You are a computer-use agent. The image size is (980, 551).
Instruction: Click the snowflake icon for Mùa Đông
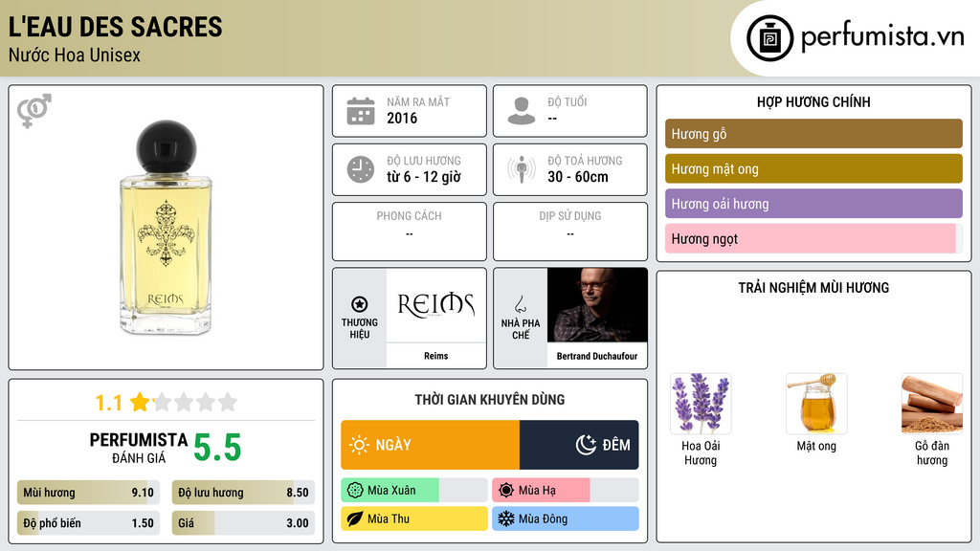[x=506, y=518]
